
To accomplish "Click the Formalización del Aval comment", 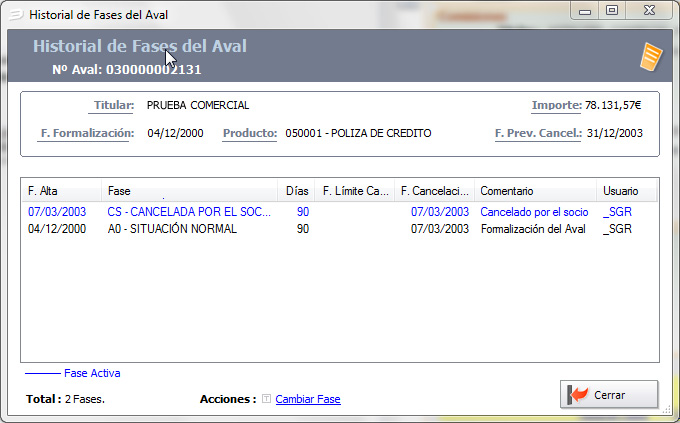I will point(533,229).
